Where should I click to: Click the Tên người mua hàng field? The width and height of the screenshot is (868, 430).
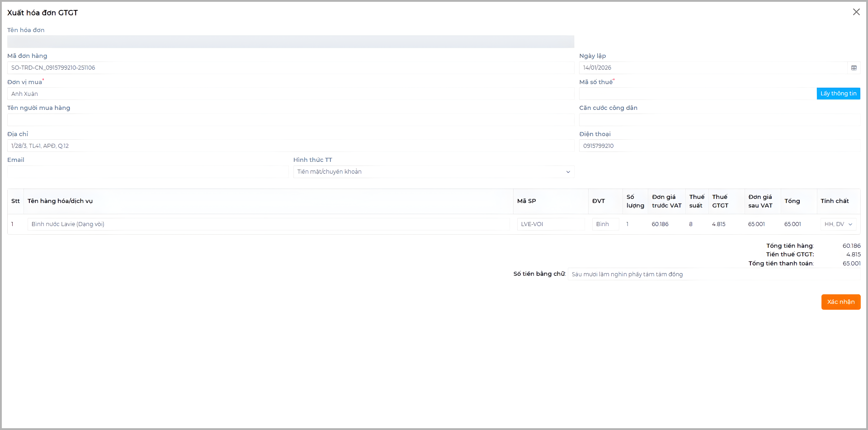290,120
